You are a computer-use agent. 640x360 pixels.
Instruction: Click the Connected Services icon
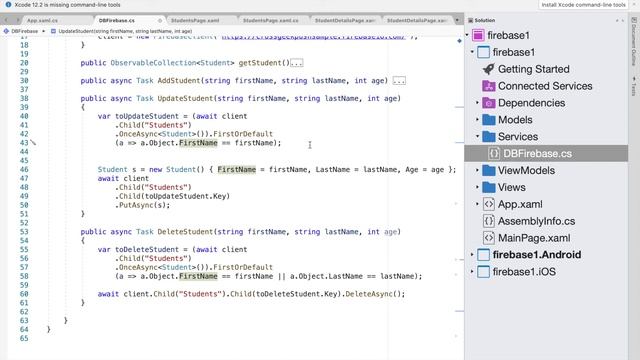coord(489,86)
